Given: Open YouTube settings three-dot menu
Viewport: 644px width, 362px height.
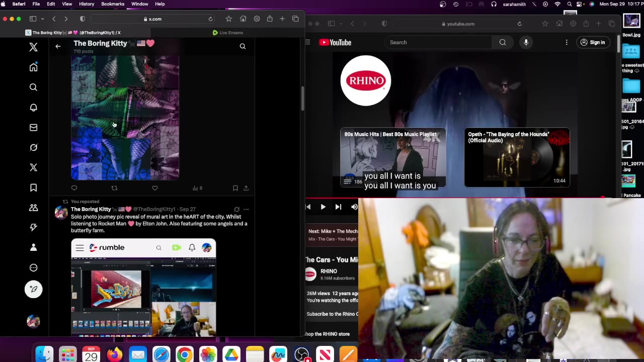Looking at the screenshot, I should click(x=567, y=43).
